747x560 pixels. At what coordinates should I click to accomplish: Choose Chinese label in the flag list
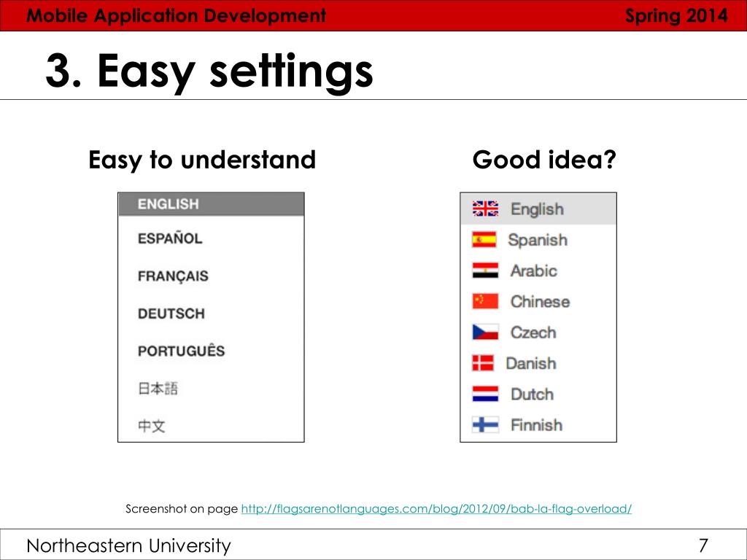[x=540, y=301]
